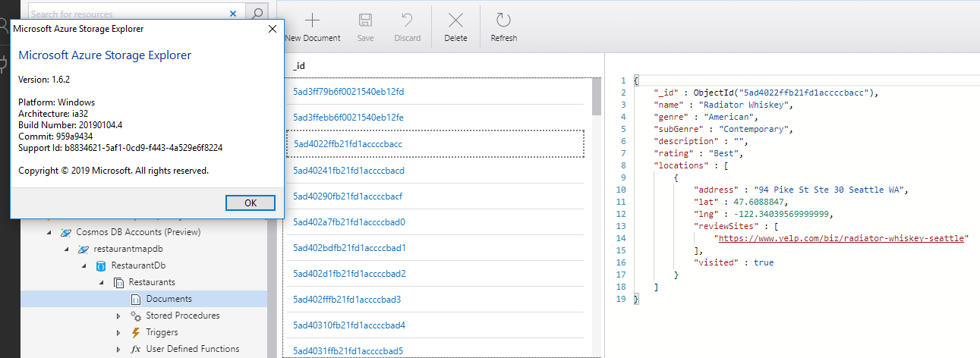Expand Triggers node

pyautogui.click(x=118, y=332)
